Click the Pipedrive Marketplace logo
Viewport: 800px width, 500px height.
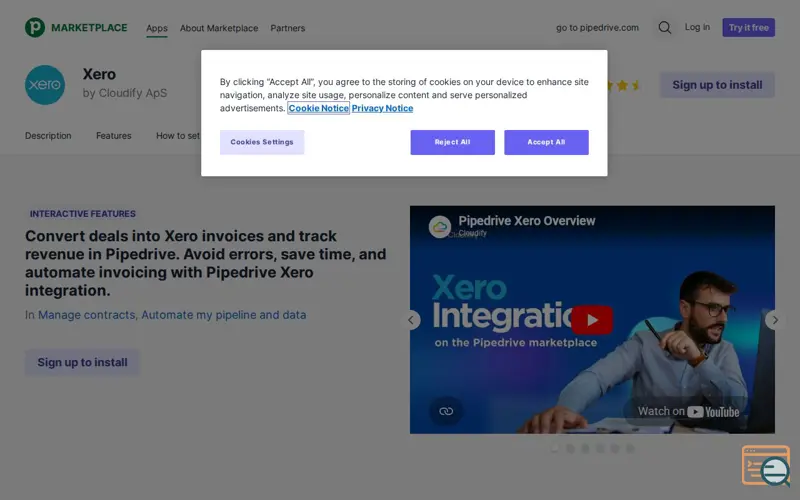[x=76, y=28]
